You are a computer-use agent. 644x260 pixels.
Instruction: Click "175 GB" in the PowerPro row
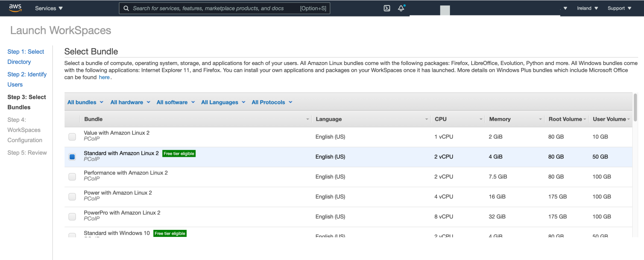pyautogui.click(x=558, y=217)
